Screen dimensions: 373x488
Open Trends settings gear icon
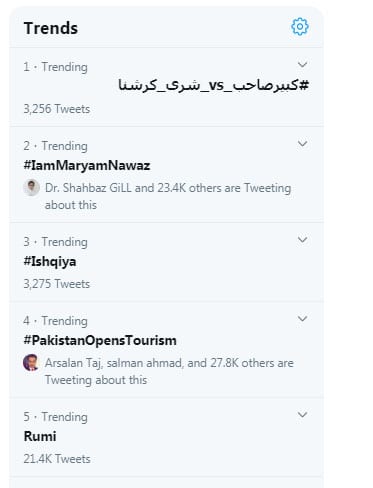click(300, 26)
